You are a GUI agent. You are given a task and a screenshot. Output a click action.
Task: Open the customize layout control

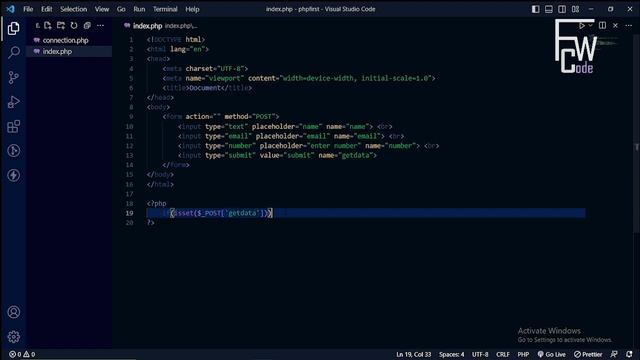[575, 9]
